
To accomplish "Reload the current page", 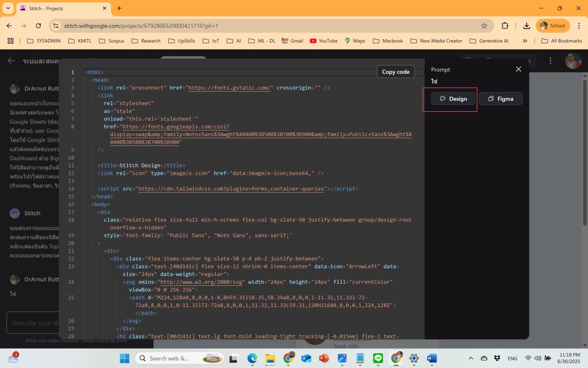I will pyautogui.click(x=38, y=26).
